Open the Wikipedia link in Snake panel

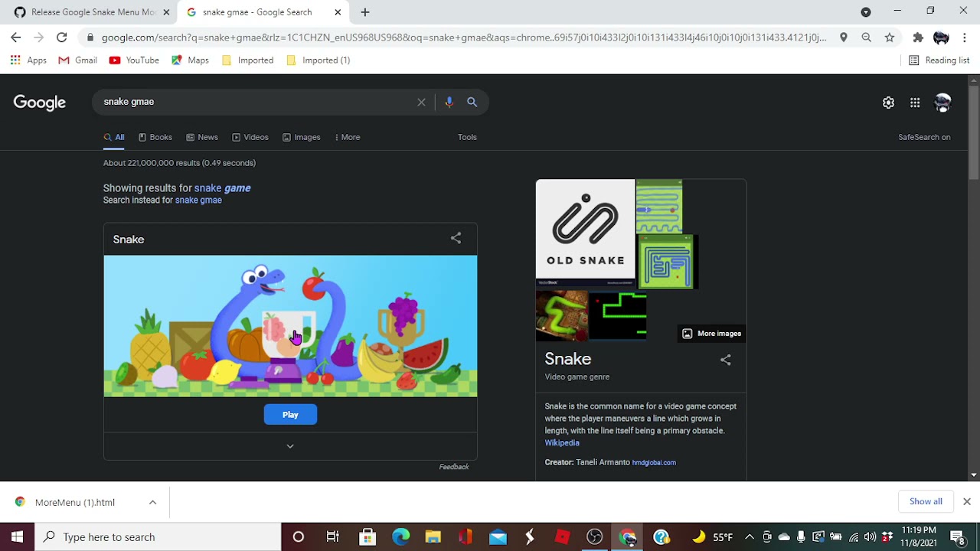tap(562, 443)
